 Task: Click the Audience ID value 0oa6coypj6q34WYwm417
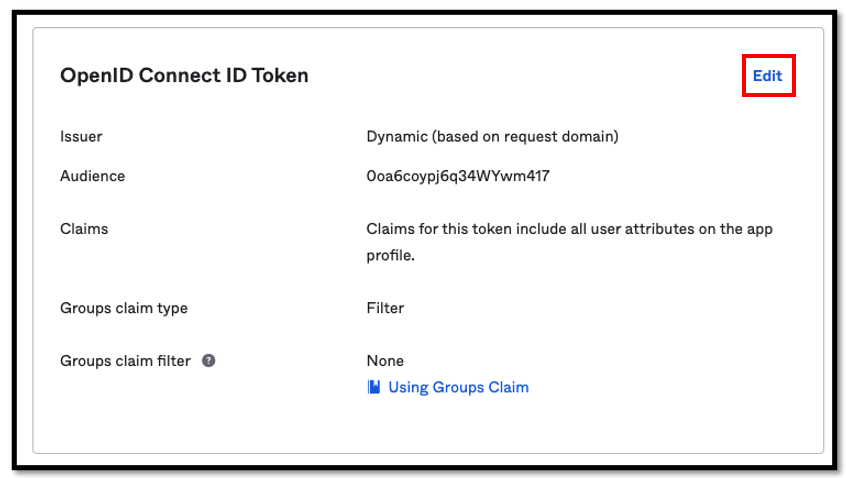pyautogui.click(x=458, y=176)
